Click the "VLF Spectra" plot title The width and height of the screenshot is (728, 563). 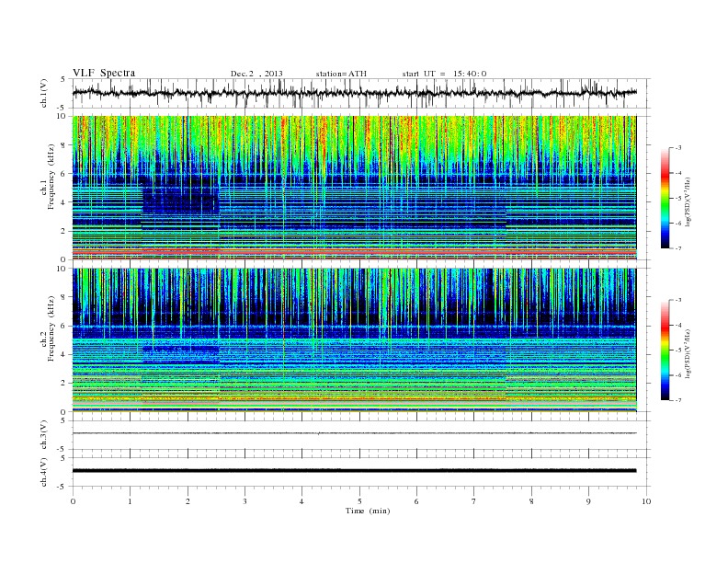click(x=104, y=73)
